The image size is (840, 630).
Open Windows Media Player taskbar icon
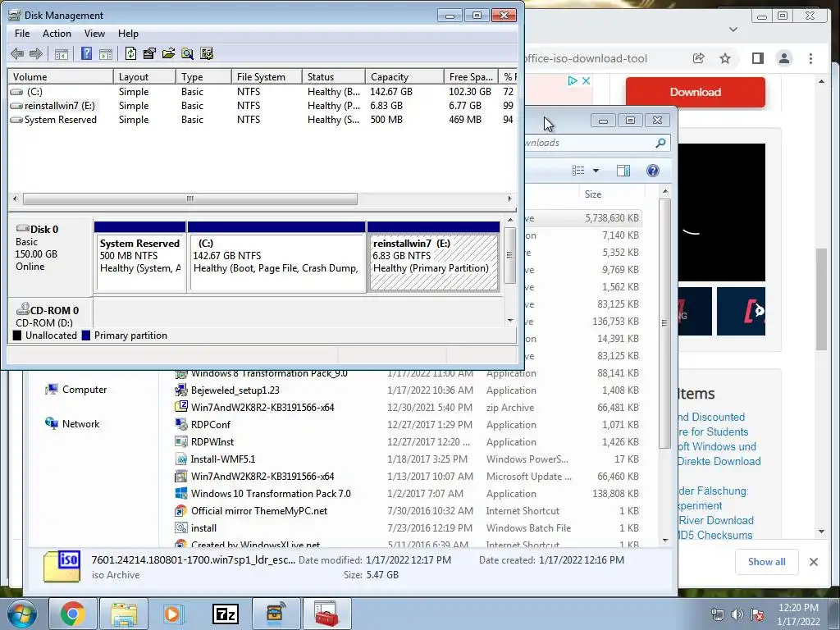pos(174,614)
